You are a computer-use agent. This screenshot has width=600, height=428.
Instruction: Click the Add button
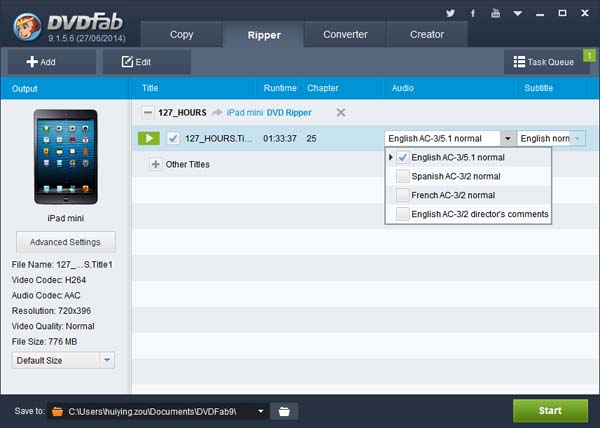[x=52, y=62]
